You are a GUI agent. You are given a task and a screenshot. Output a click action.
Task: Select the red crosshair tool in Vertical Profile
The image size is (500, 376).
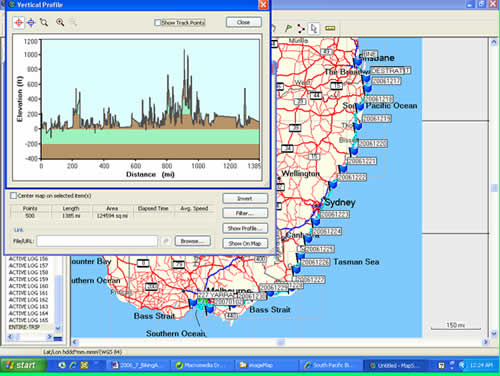tap(19, 23)
